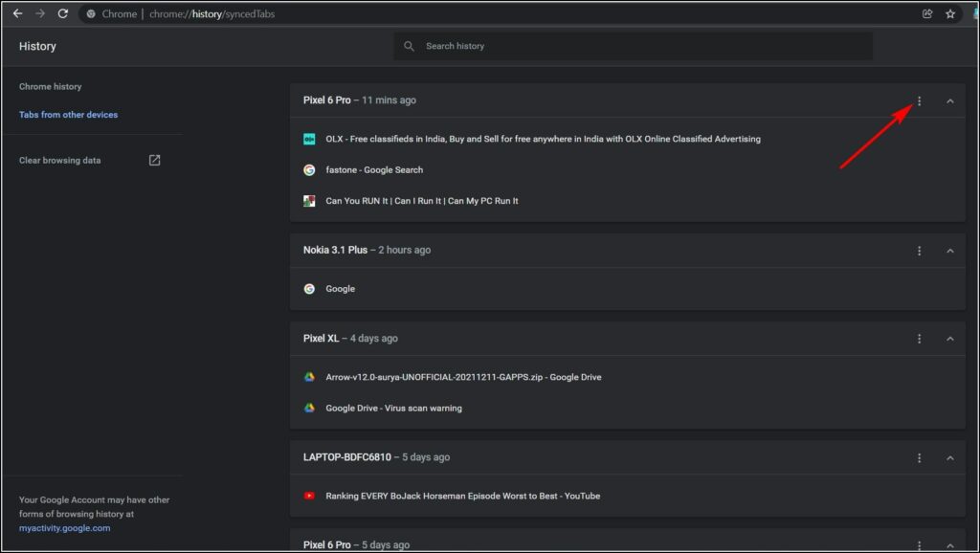Click the Can You RUN It favicon

pos(309,201)
